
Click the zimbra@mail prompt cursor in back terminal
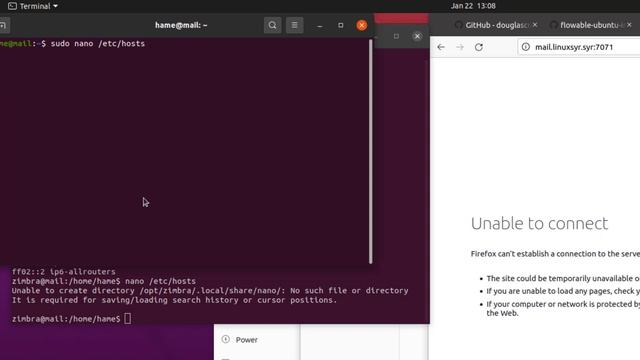pyautogui.click(x=127, y=319)
